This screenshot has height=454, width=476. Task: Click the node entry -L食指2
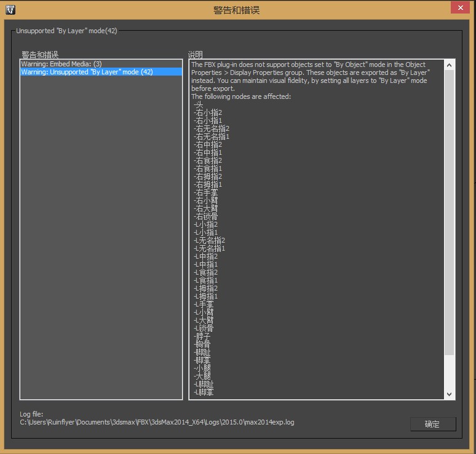pos(206,272)
